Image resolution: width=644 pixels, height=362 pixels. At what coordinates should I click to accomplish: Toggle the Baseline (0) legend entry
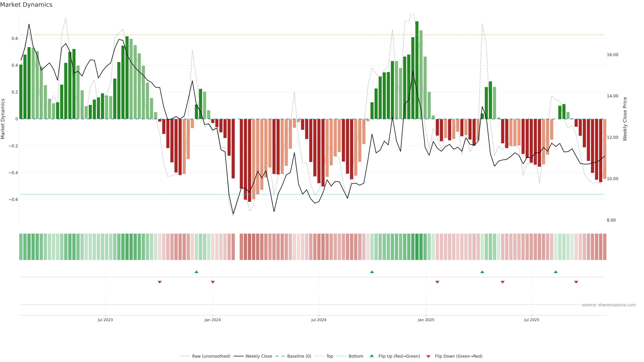pos(299,356)
